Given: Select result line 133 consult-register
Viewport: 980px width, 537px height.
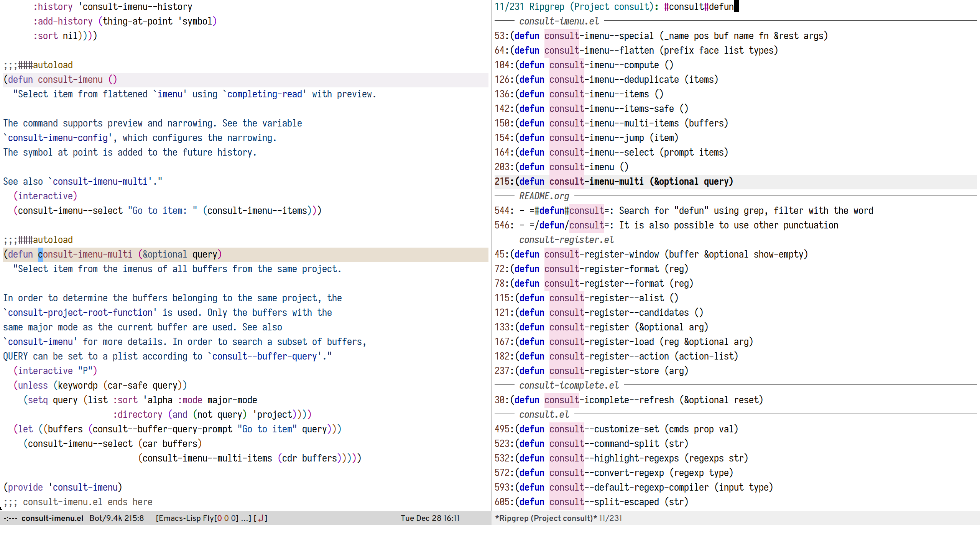Looking at the screenshot, I should point(601,327).
